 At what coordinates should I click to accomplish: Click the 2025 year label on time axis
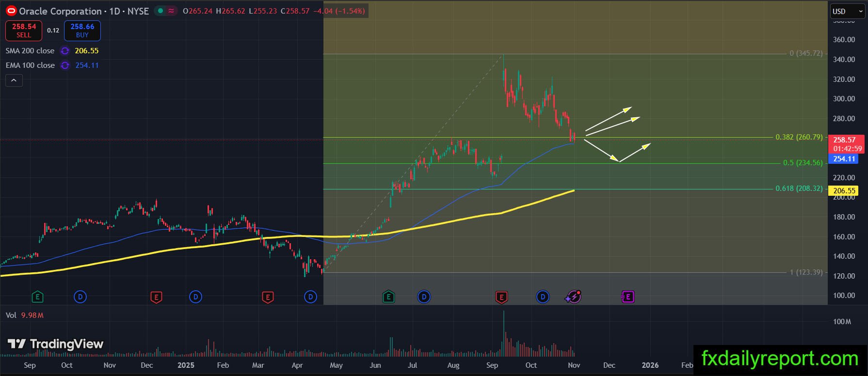tap(186, 365)
